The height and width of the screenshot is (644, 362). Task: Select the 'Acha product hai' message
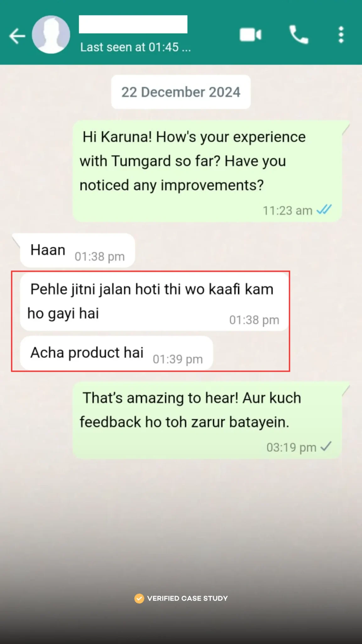117,353
